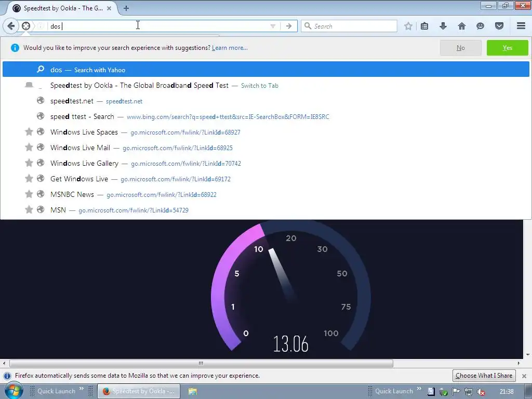
Task: Close the Speedtest by Ookla tab
Action: [109, 8]
